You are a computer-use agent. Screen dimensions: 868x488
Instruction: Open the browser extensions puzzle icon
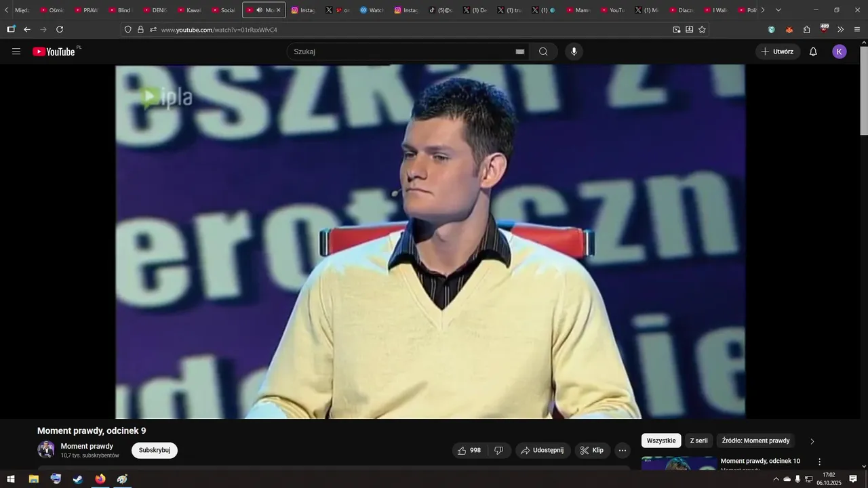806,29
